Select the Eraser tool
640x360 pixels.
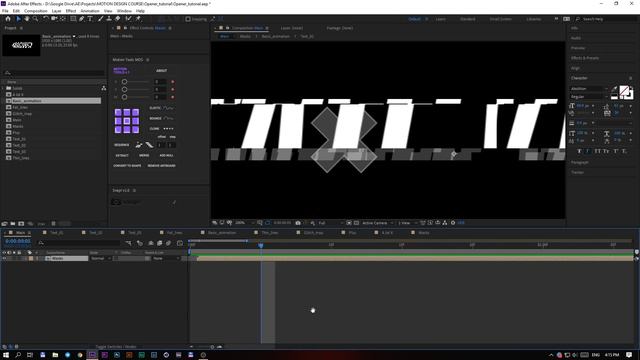coord(118,19)
